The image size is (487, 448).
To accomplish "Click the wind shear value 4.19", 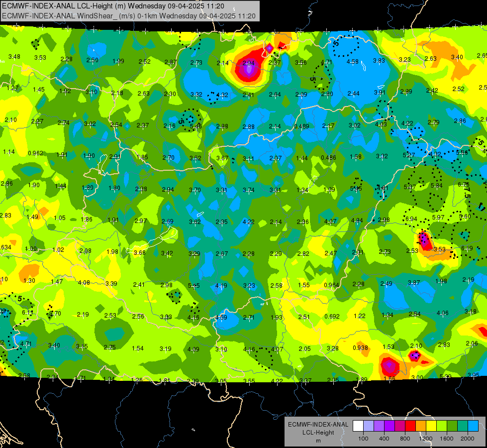I will click(221, 285).
